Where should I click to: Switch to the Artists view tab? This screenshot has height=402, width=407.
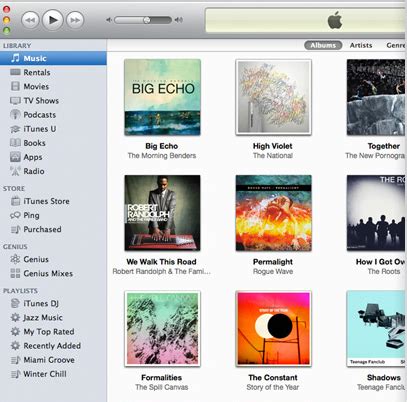(x=361, y=45)
